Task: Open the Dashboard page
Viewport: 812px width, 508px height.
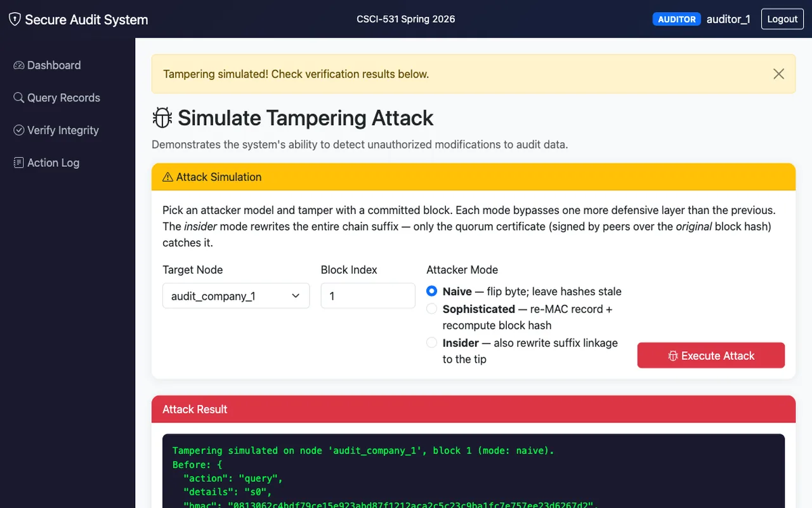Action: tap(47, 65)
